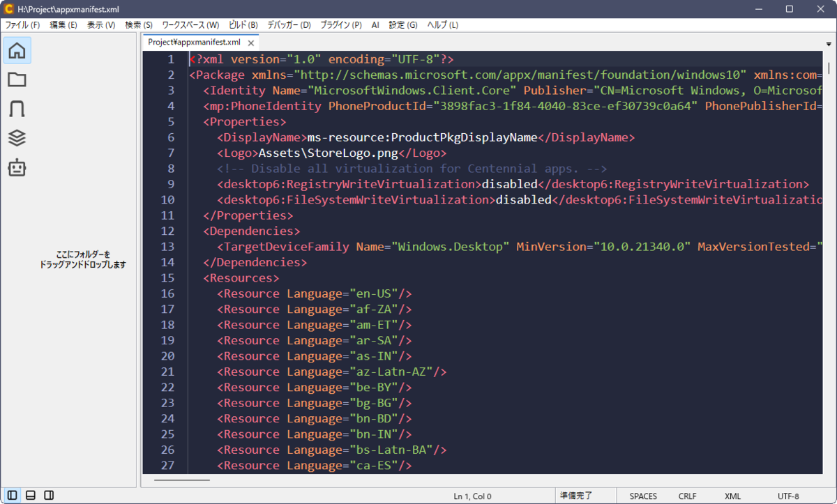Click the opening <Resources> tag

[x=241, y=278]
